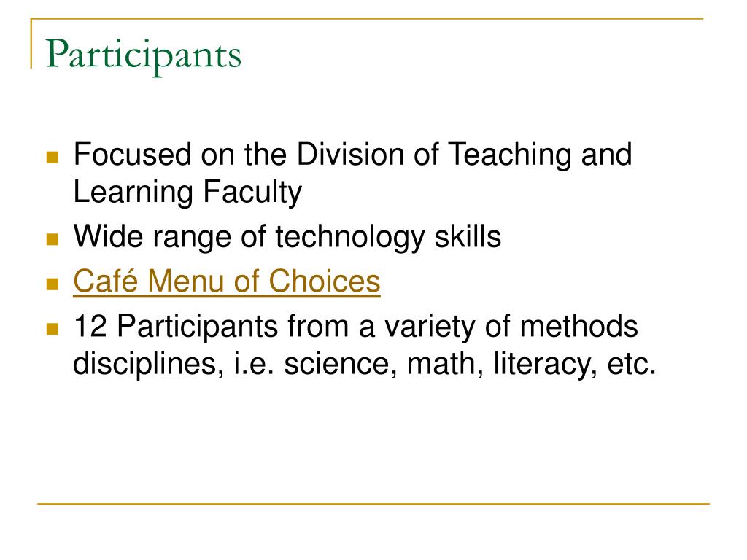
Task: Click the number 12 in last bullet
Action: click(90, 327)
